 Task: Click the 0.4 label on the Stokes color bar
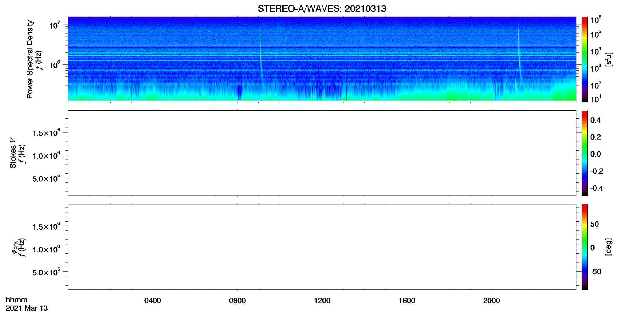click(x=595, y=120)
